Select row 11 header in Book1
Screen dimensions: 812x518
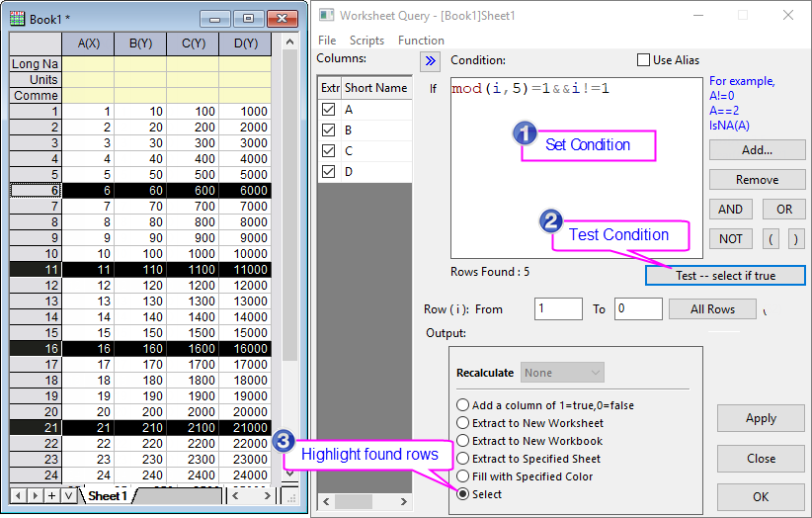click(36, 269)
